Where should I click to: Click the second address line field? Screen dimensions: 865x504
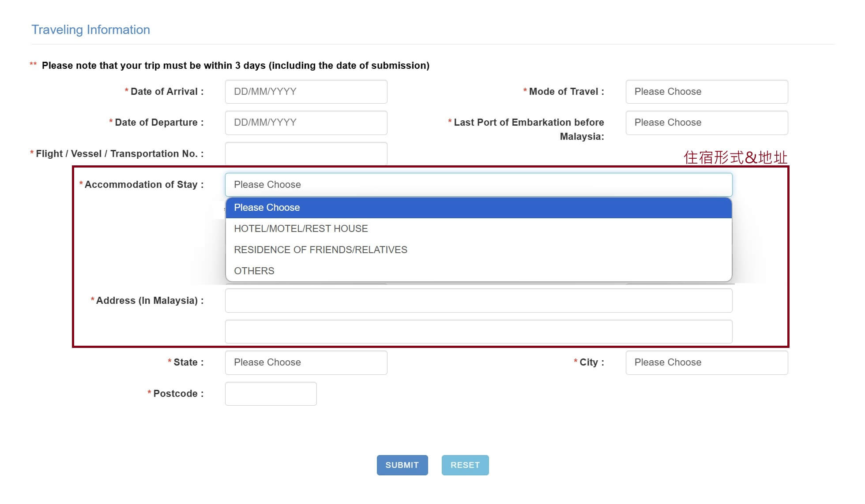point(478,332)
